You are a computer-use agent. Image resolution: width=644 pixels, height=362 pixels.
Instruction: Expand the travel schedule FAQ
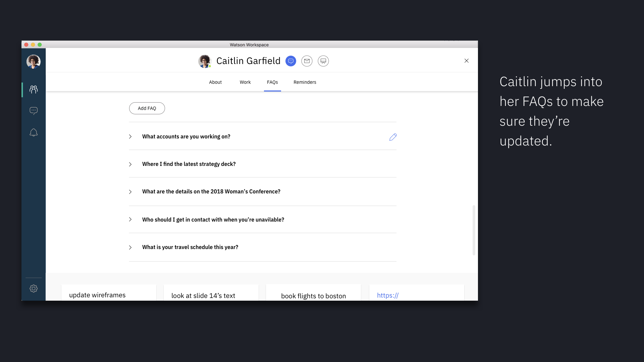click(x=130, y=247)
